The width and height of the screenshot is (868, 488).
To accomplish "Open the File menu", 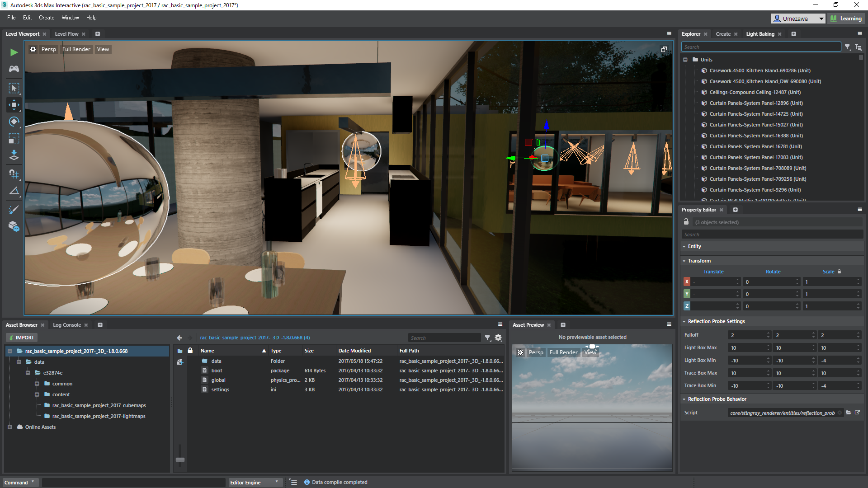I will pyautogui.click(x=11, y=18).
